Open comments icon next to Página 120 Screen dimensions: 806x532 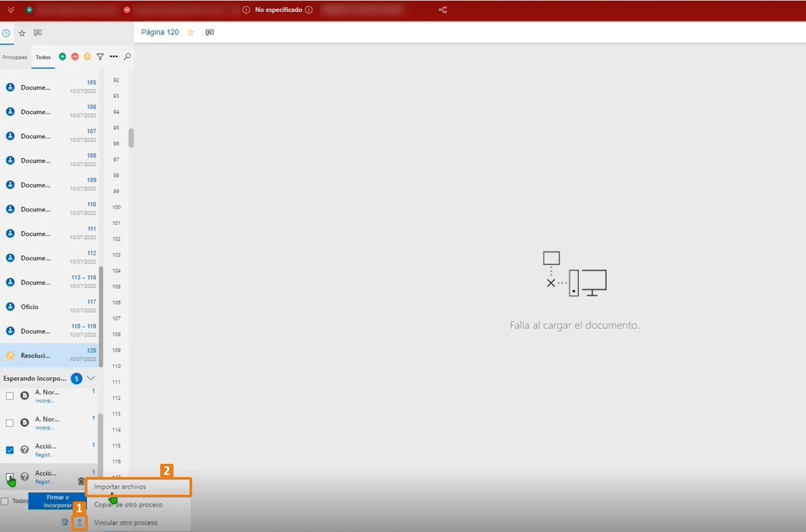coord(210,32)
